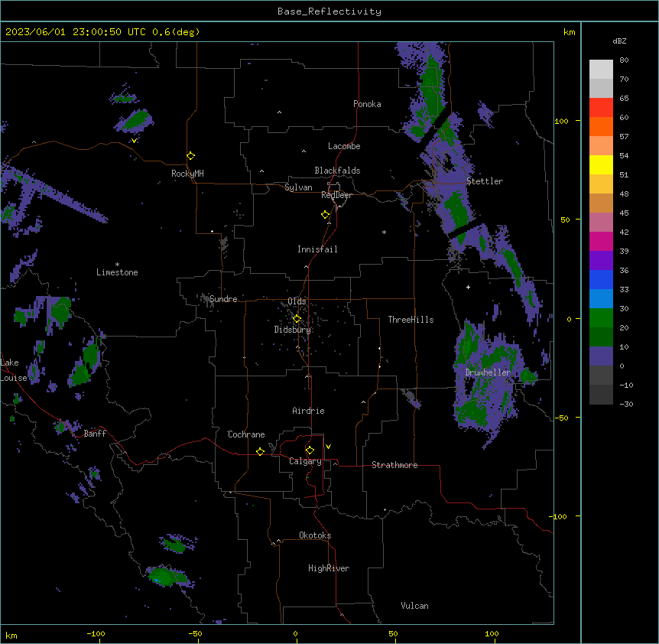Click the Calgary label
The image size is (659, 644).
click(x=306, y=461)
